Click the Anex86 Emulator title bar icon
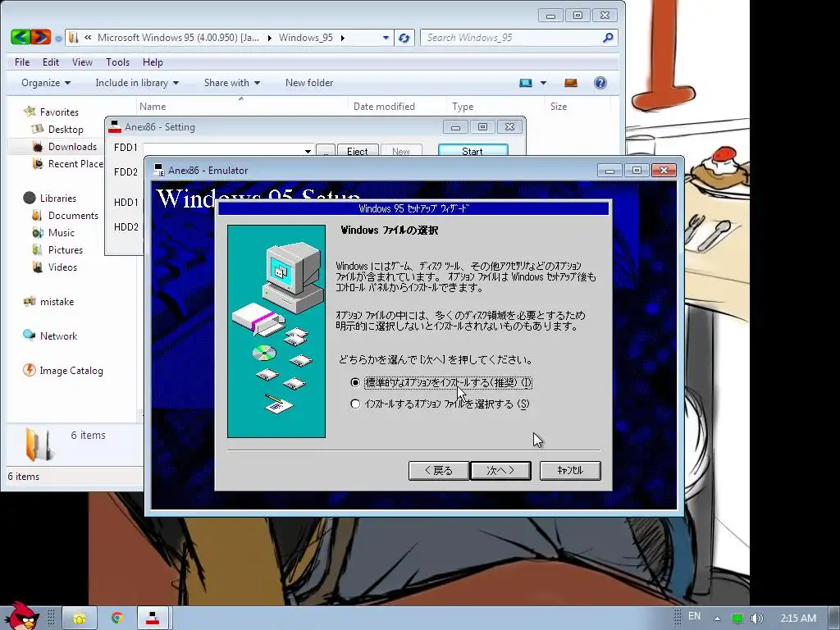This screenshot has height=630, width=840. [x=159, y=171]
